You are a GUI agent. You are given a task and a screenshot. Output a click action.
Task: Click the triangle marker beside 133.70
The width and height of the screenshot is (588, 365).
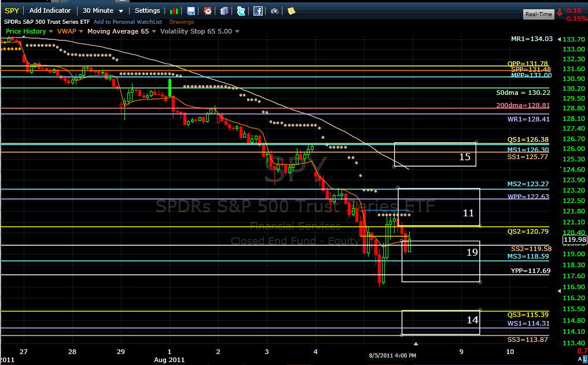click(x=559, y=39)
